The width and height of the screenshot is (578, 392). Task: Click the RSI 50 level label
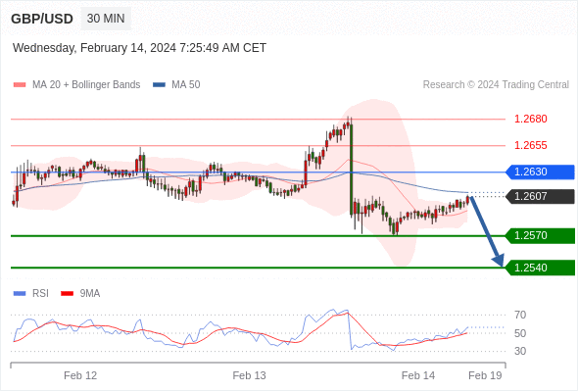[520, 333]
